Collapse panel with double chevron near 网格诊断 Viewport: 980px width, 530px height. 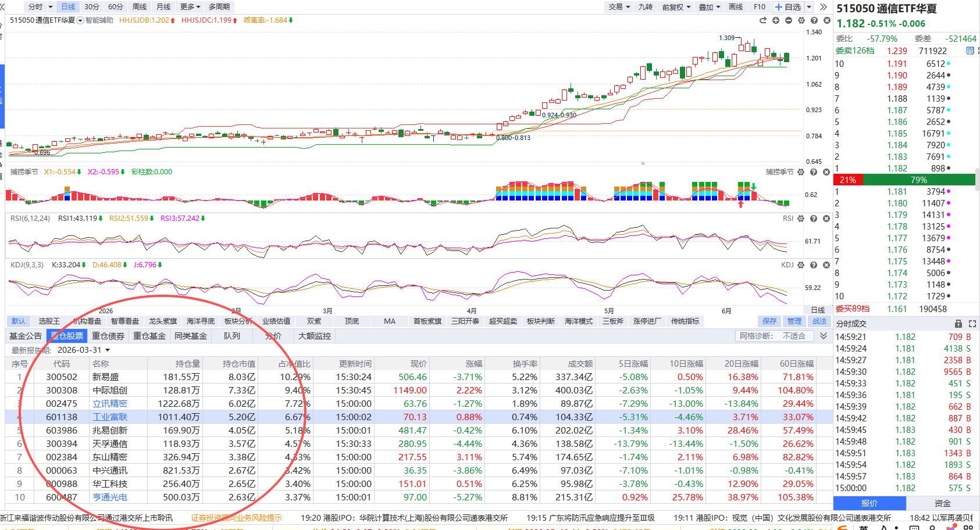click(824, 336)
